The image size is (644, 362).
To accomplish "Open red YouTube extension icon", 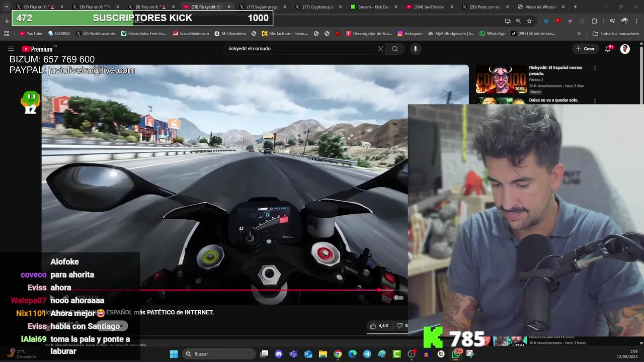I will (558, 21).
